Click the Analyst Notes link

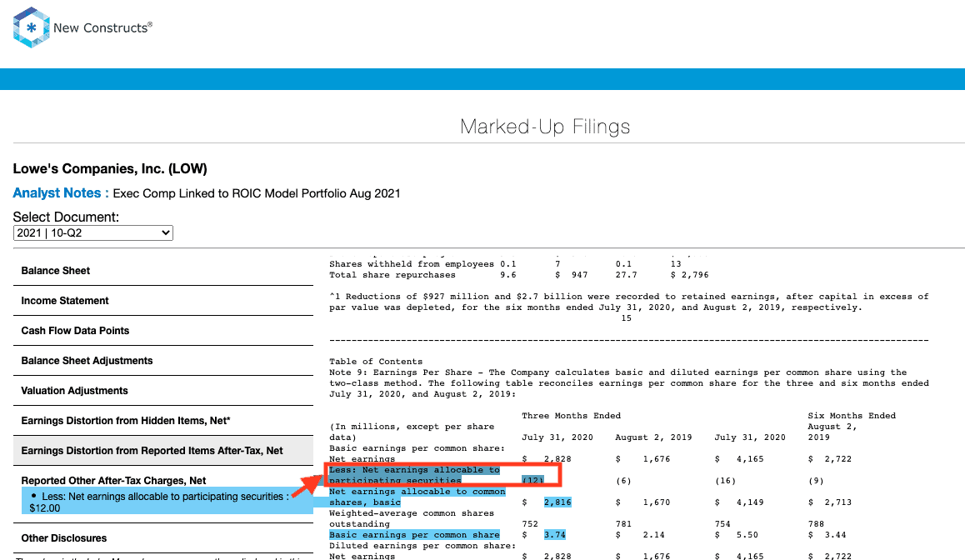pyautogui.click(x=60, y=193)
